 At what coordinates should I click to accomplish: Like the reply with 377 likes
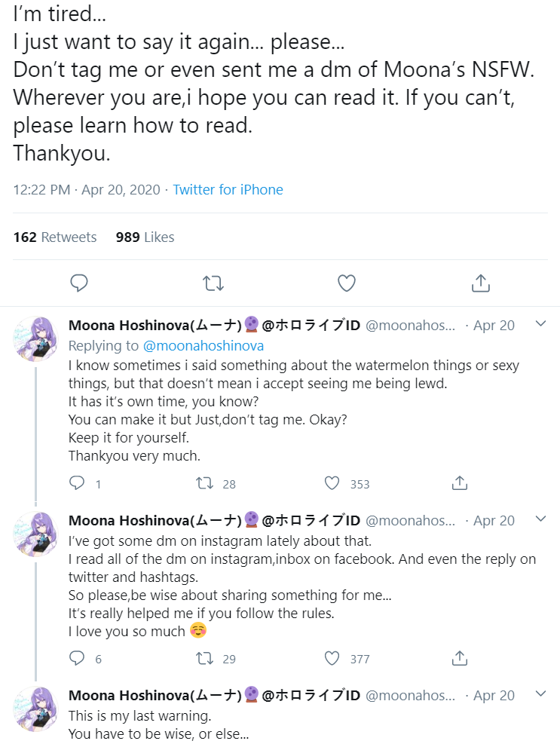[x=332, y=658]
